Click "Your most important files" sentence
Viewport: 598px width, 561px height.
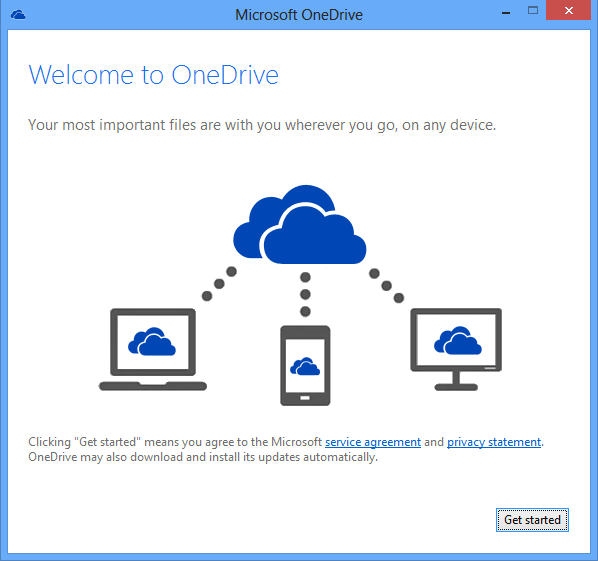point(262,125)
